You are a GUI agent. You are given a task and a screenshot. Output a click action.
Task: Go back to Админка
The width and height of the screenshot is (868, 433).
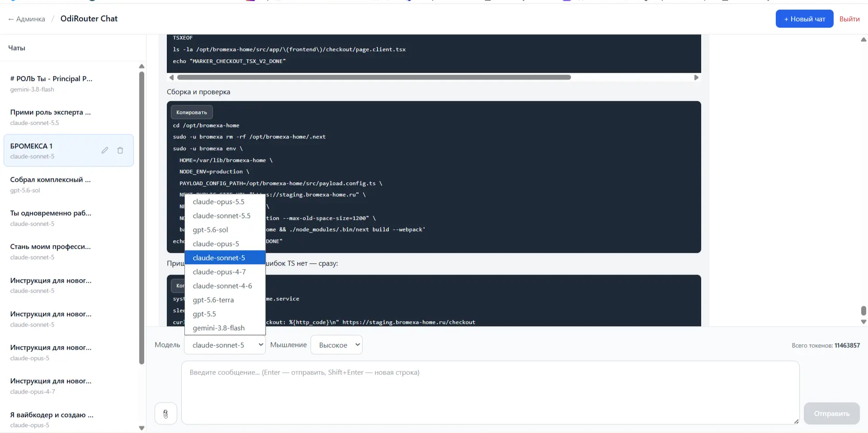click(27, 19)
